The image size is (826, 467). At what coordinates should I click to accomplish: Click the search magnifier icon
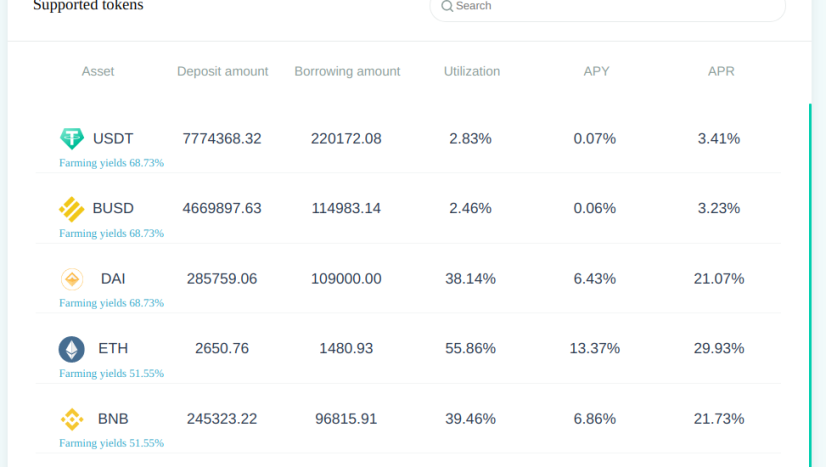pos(447,6)
